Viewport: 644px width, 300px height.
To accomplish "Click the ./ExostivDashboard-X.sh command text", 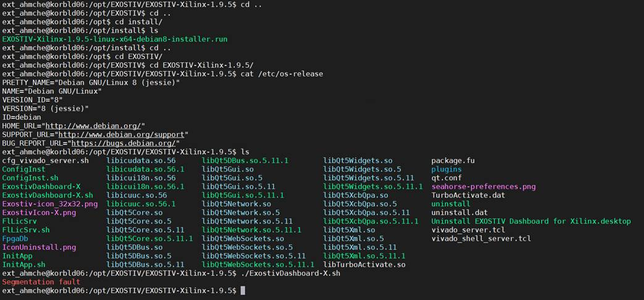I will [290, 273].
